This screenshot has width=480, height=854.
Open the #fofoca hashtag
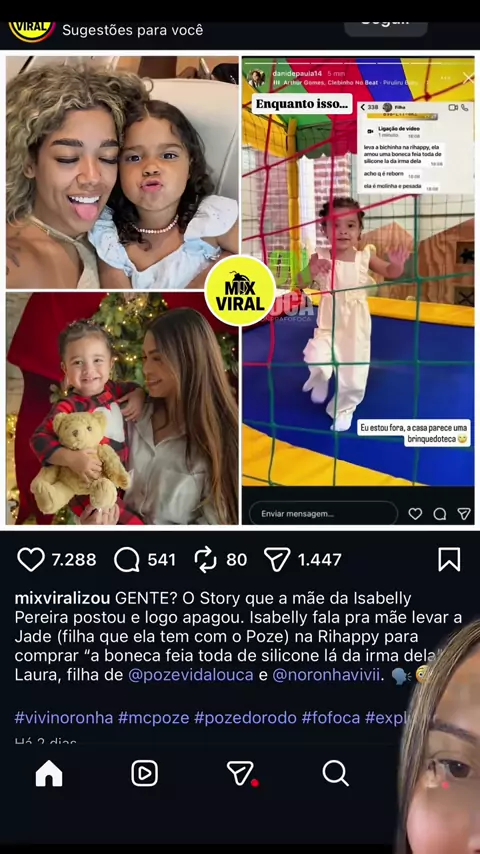331,717
